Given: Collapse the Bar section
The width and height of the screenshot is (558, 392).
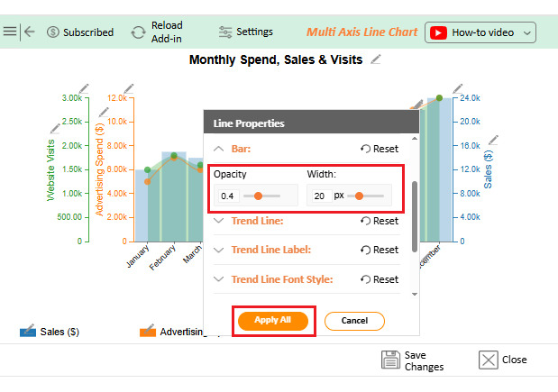Looking at the screenshot, I should (219, 149).
